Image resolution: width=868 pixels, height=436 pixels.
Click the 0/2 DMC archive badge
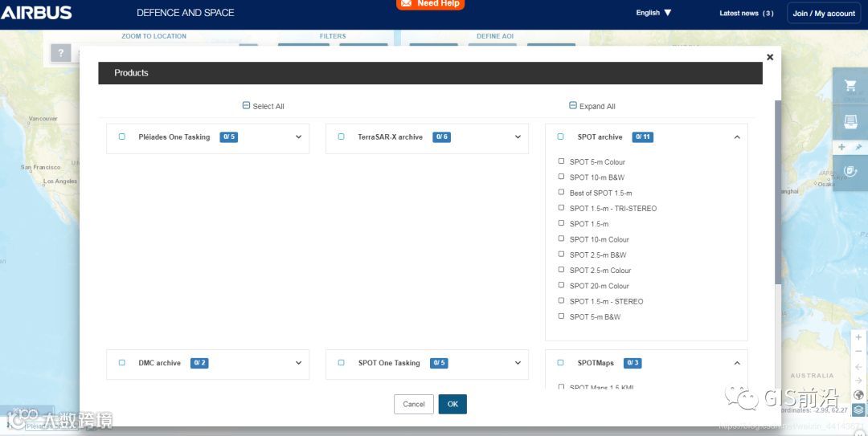(x=199, y=363)
